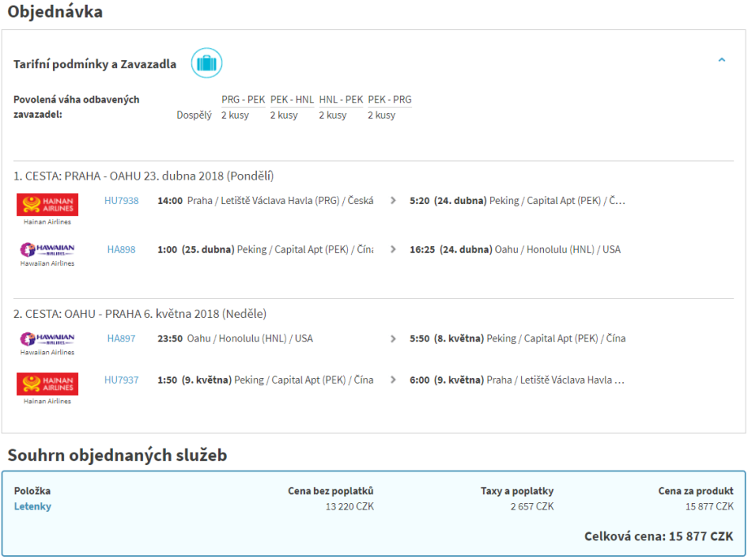This screenshot has width=748, height=560.
Task: Click Hainan Airlines logo for flight HU7938
Action: [x=47, y=205]
